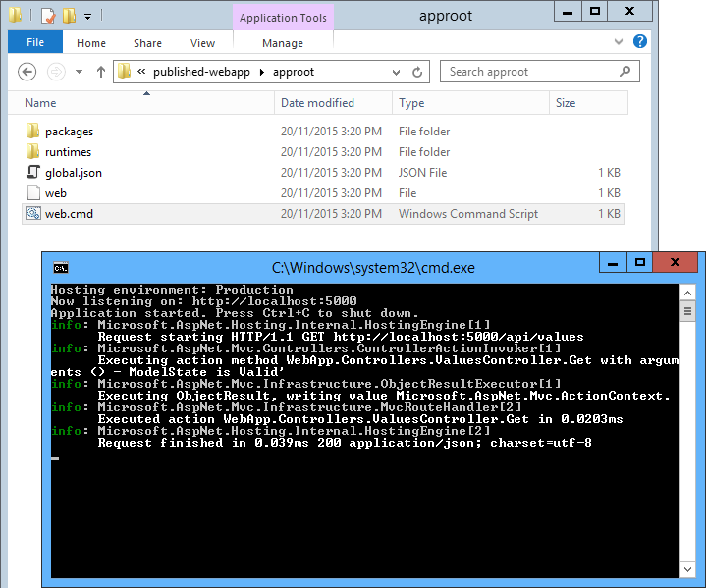Open Customize Quick Access Toolbar dropdown

click(87, 17)
